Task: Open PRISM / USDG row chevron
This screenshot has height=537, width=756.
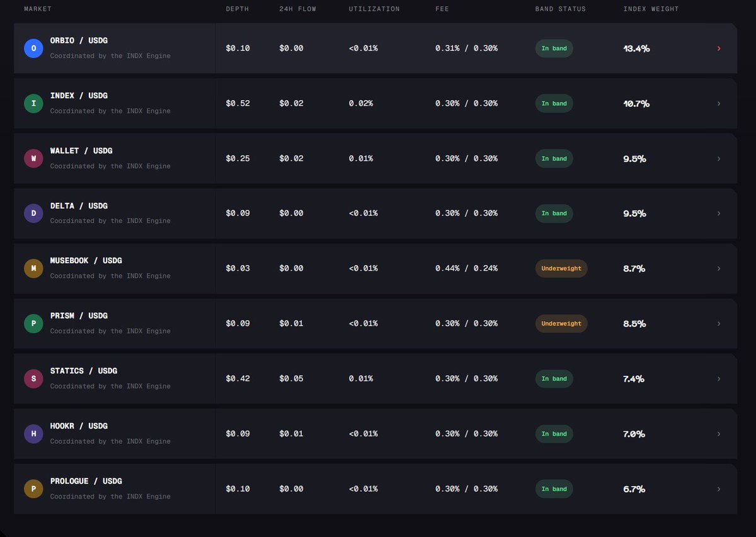Action: pyautogui.click(x=719, y=324)
